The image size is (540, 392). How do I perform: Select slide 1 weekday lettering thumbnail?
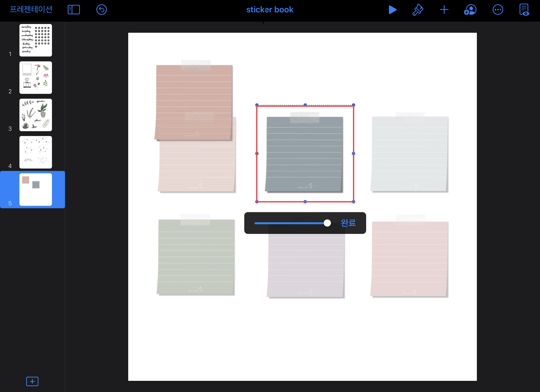point(36,40)
